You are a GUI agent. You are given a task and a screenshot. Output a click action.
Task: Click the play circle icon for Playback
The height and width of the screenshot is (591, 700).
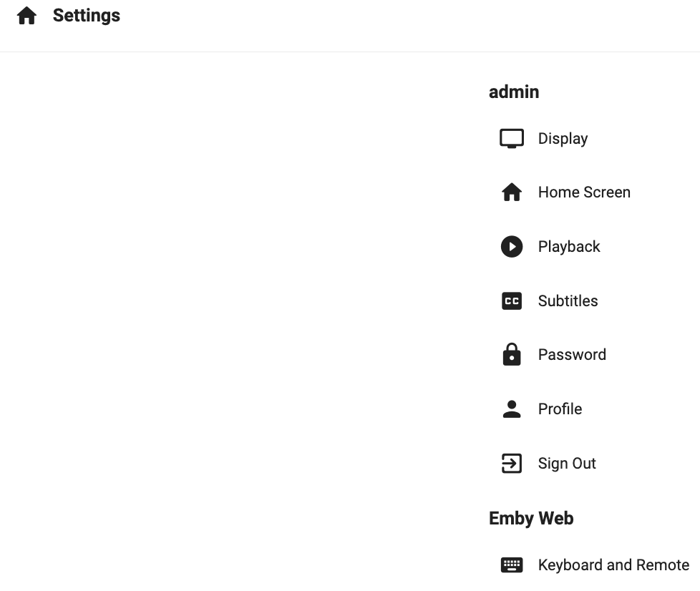pos(512,247)
